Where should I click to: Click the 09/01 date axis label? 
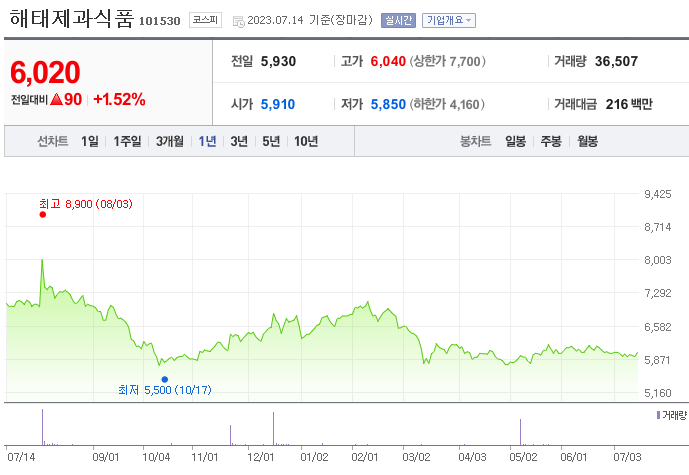[105, 457]
